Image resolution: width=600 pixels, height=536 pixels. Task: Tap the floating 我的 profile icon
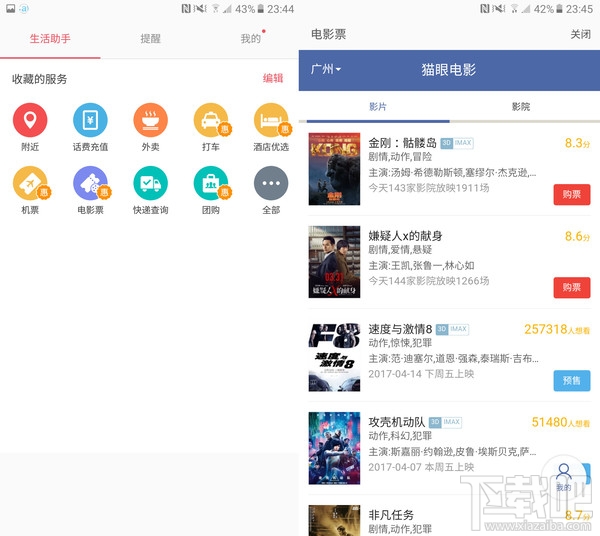[x=564, y=476]
